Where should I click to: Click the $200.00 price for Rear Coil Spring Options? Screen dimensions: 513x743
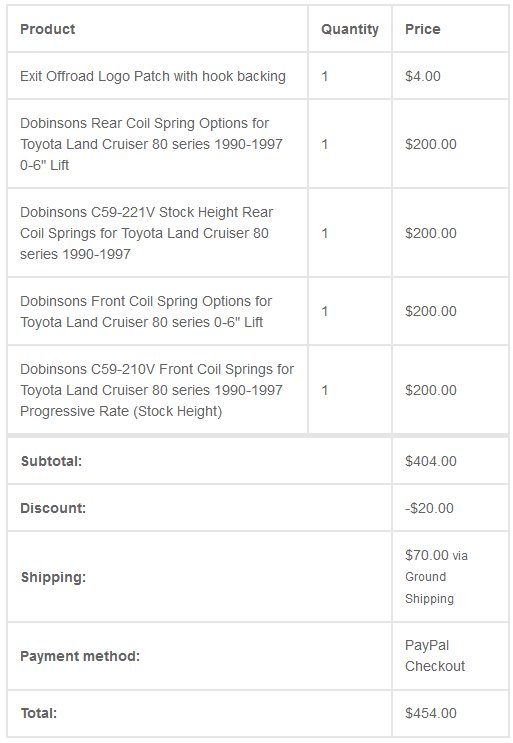coord(431,144)
